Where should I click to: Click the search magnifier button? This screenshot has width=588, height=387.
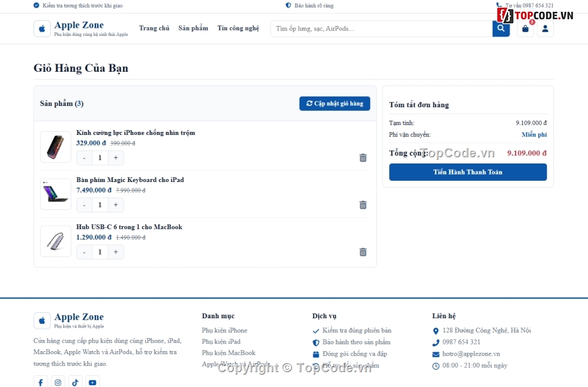[x=501, y=28]
